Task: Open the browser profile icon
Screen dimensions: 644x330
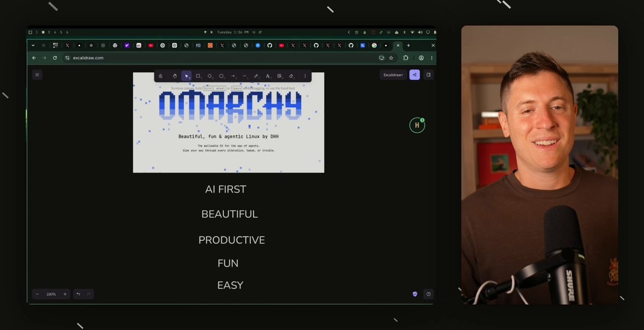Action: pos(421,58)
